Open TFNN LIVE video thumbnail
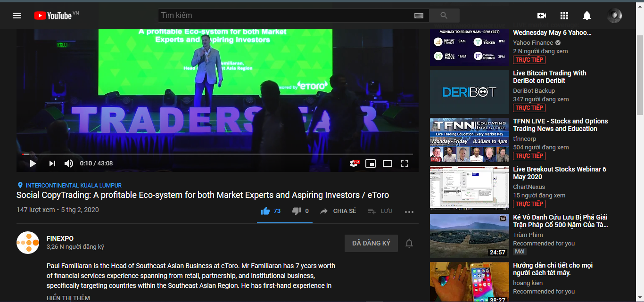Viewport: 644px width, 302px height. (x=470, y=140)
